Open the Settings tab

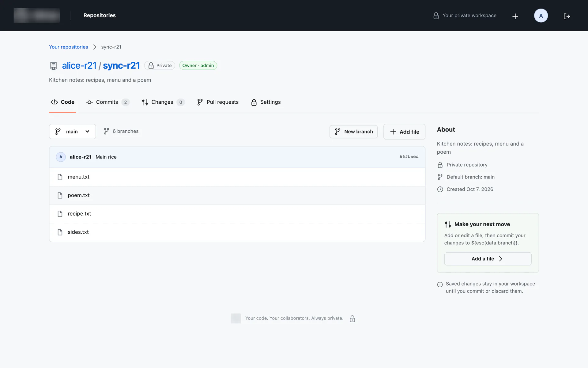tap(266, 102)
